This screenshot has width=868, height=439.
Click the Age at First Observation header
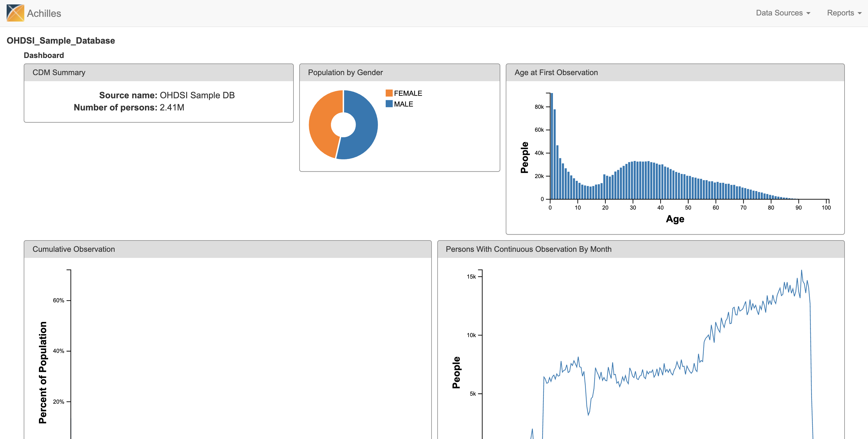click(x=556, y=72)
